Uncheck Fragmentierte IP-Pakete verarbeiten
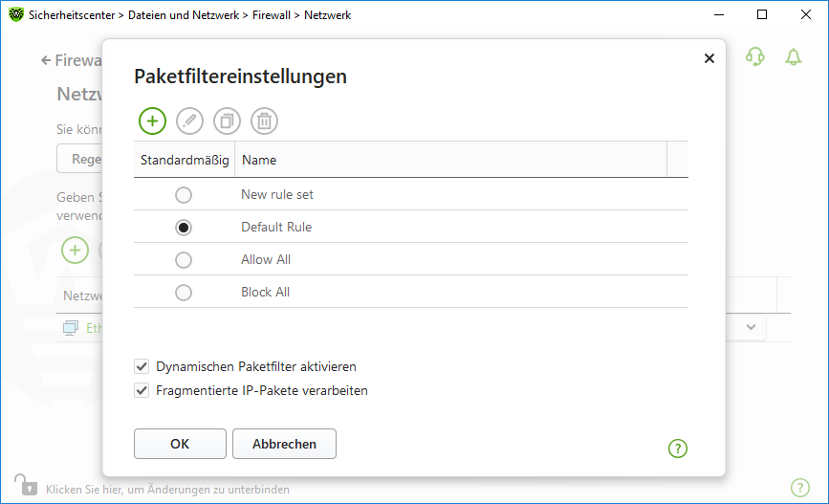This screenshot has height=504, width=829. 142,390
